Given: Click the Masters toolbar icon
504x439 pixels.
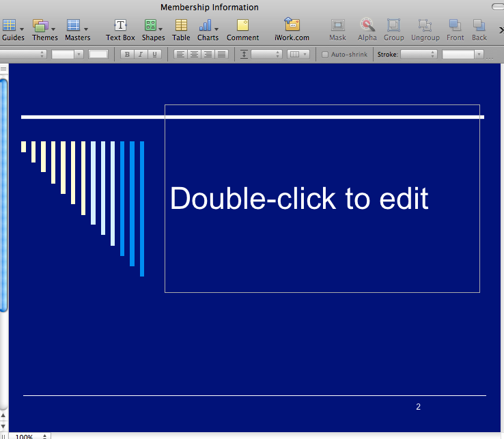Looking at the screenshot, I should point(76,29).
